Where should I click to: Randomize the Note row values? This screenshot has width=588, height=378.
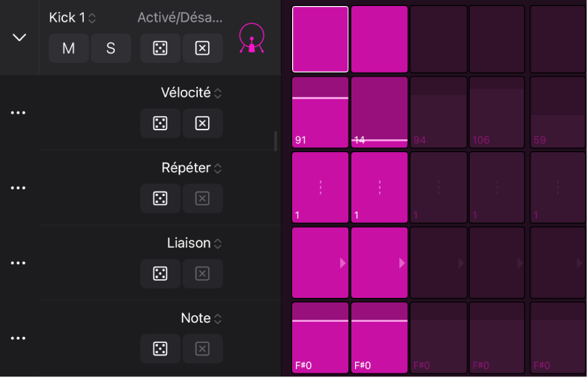coord(160,349)
